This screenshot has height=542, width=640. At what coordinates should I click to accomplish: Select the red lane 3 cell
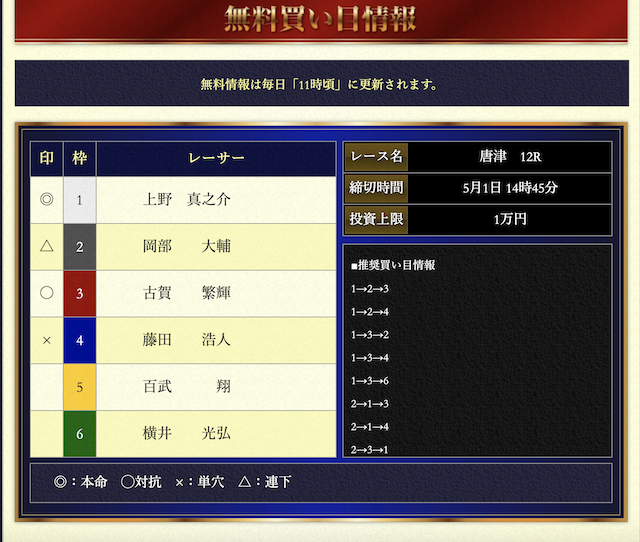[x=80, y=293]
